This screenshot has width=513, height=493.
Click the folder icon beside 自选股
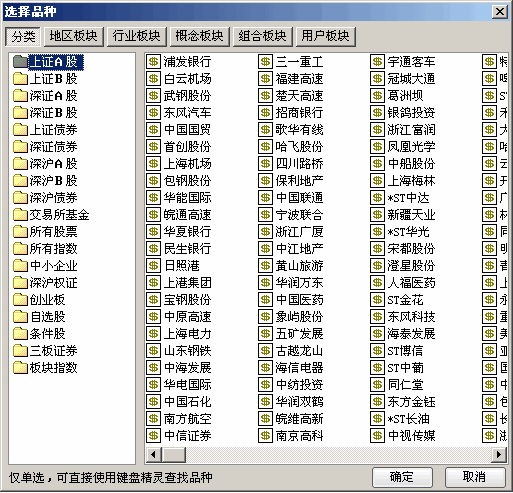point(20,317)
